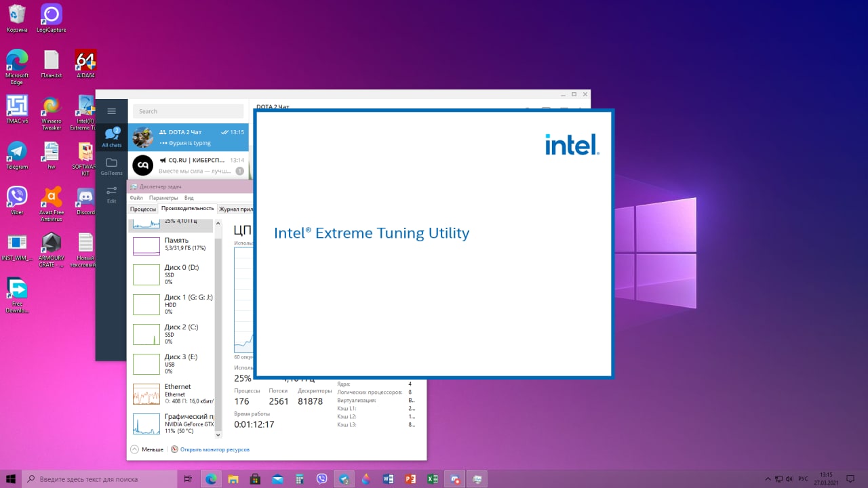Open GolTeens folder in Telegram sidebar
The width and height of the screenshot is (868, 488).
tap(112, 167)
